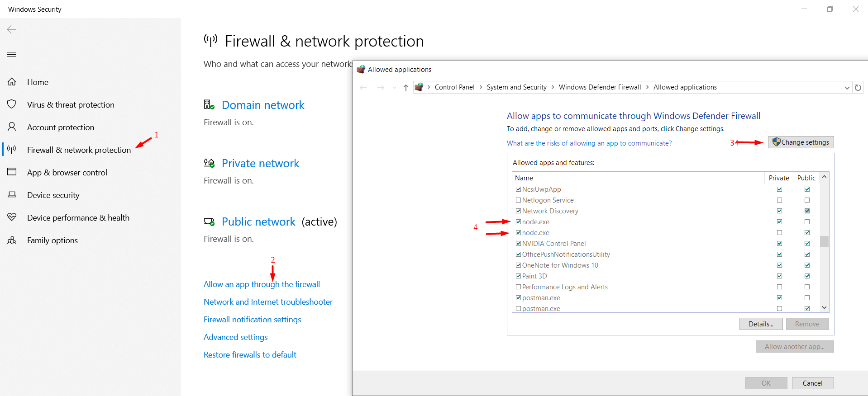Toggle Public checkbox for Paint 3D
This screenshot has height=396, width=868.
[x=807, y=276]
